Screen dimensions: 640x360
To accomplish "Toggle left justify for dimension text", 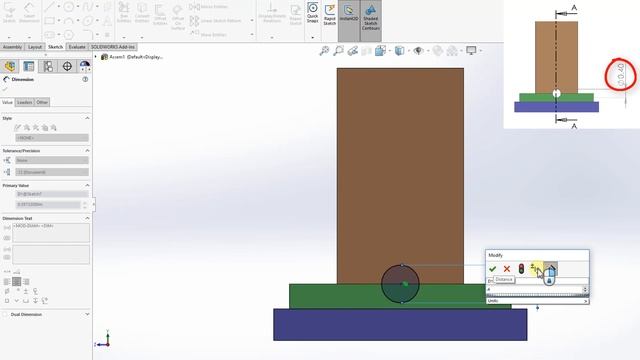I will 7,282.
